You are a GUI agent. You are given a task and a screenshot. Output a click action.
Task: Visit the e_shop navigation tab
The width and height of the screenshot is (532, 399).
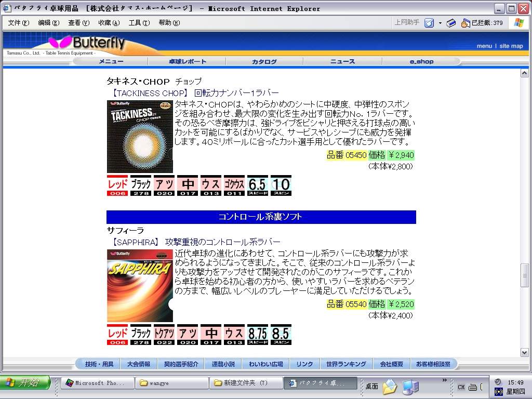[x=421, y=61]
